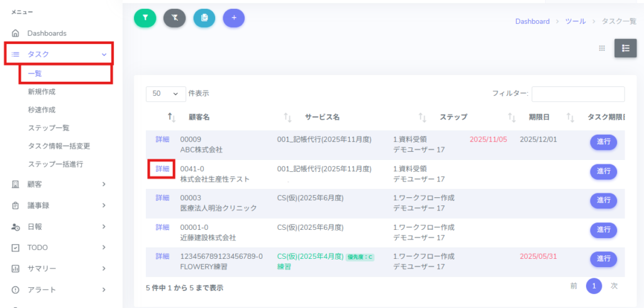
Task: Click the blue copy document button
Action: tap(204, 18)
